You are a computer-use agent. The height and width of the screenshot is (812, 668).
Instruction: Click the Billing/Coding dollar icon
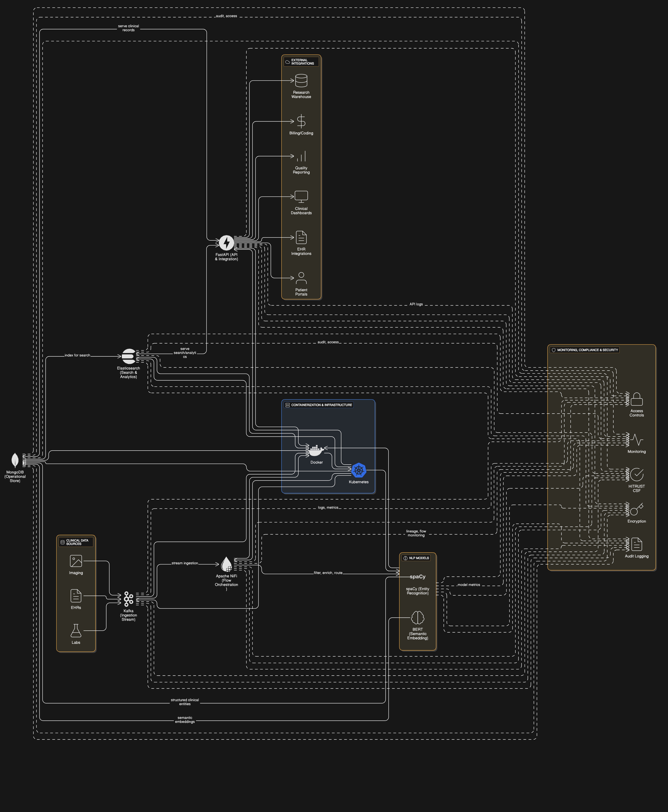301,121
